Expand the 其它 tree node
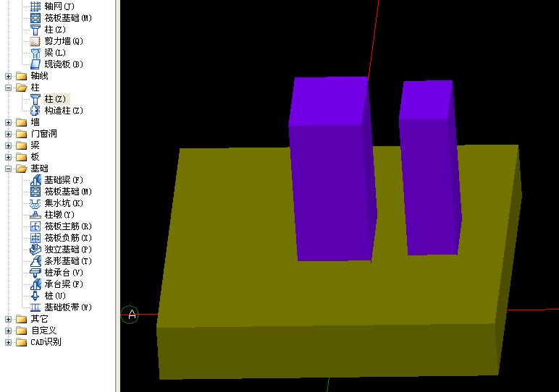The height and width of the screenshot is (392, 559). tap(8, 319)
